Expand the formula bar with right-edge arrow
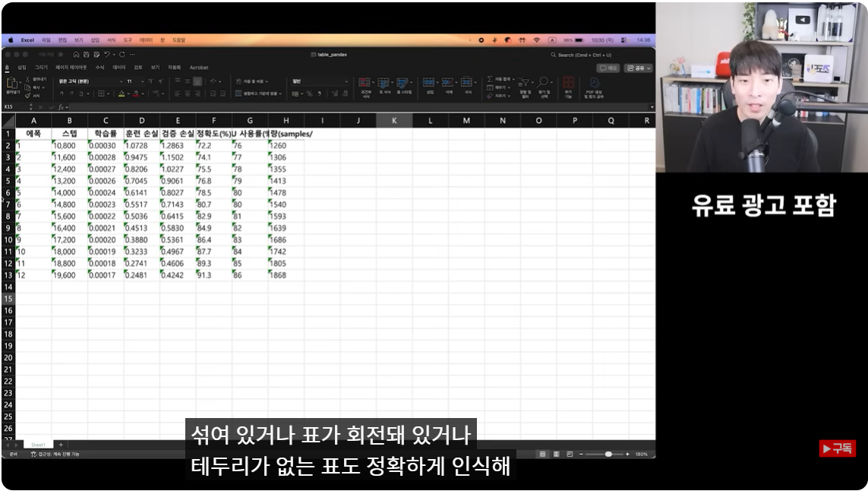Image resolution: width=868 pixels, height=491 pixels. click(x=652, y=107)
